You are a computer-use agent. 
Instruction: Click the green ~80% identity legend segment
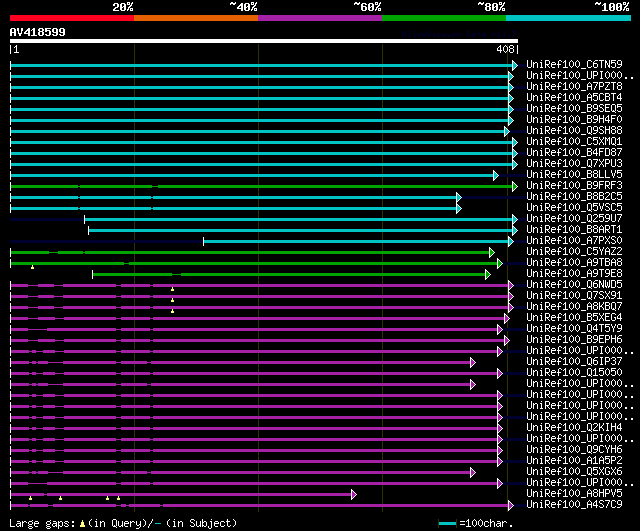[x=444, y=18]
